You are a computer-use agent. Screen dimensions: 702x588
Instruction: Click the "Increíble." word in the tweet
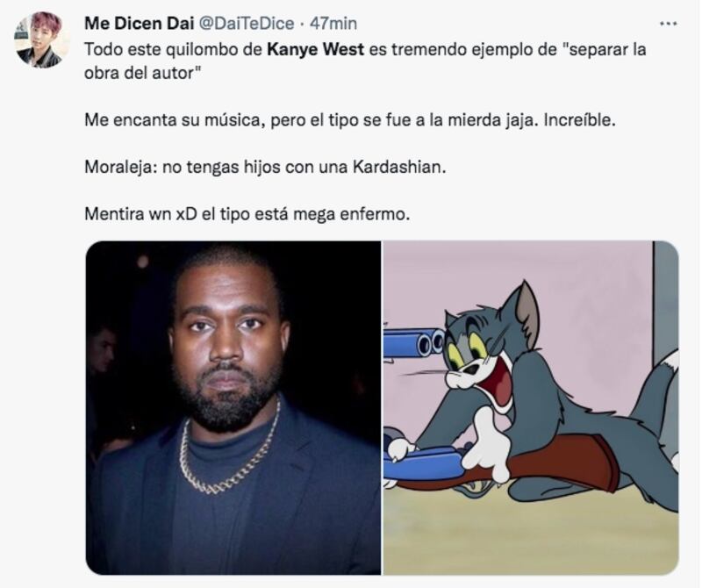pyautogui.click(x=580, y=120)
